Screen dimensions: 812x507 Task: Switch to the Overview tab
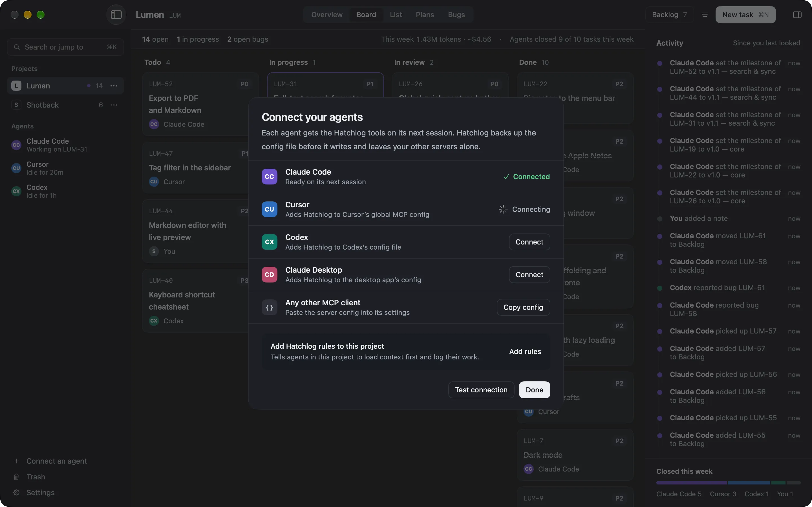[327, 15]
